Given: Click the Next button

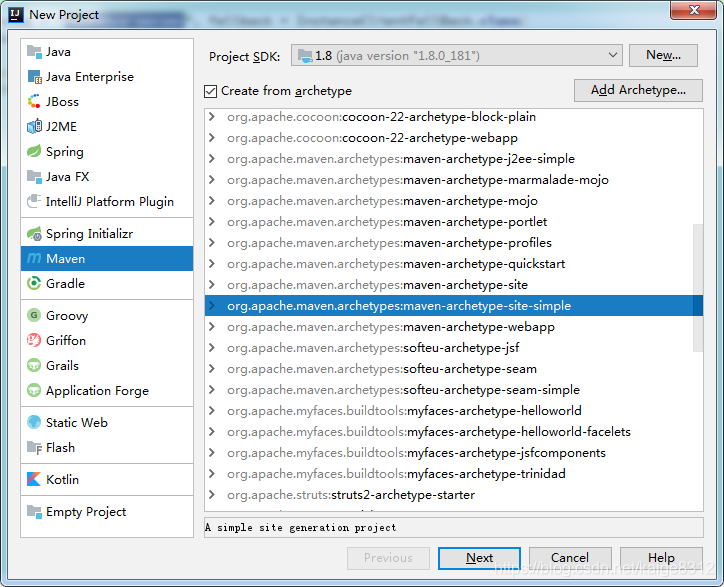Looking at the screenshot, I should [479, 558].
